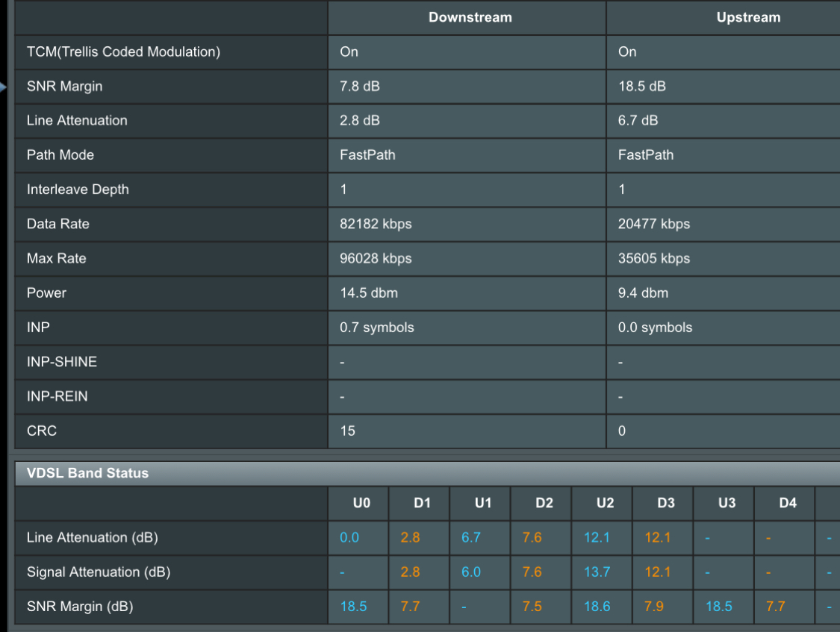
Task: Click downstream SNR Margin value 7.8 dB
Action: pos(359,86)
